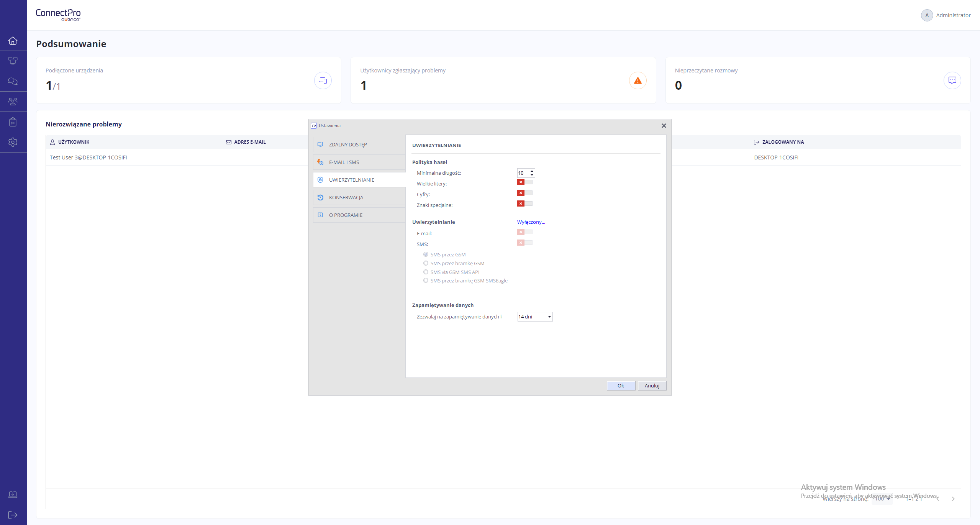This screenshot has height=525, width=980.
Task: Open the Users group sidebar icon
Action: (13, 102)
